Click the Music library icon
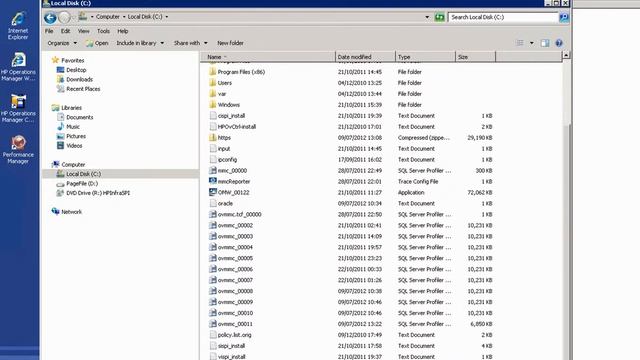This screenshot has width=640, height=360. [60, 127]
